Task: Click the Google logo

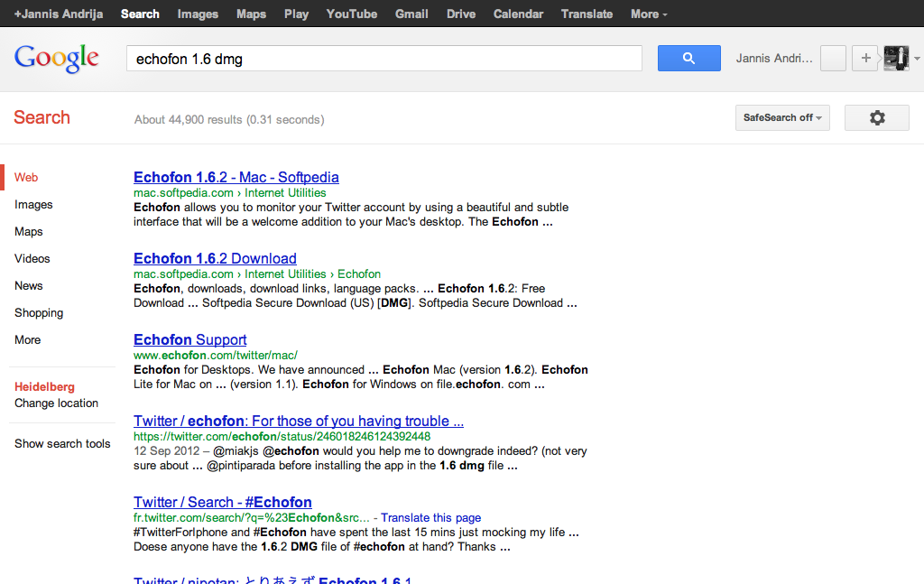Action: (57, 59)
